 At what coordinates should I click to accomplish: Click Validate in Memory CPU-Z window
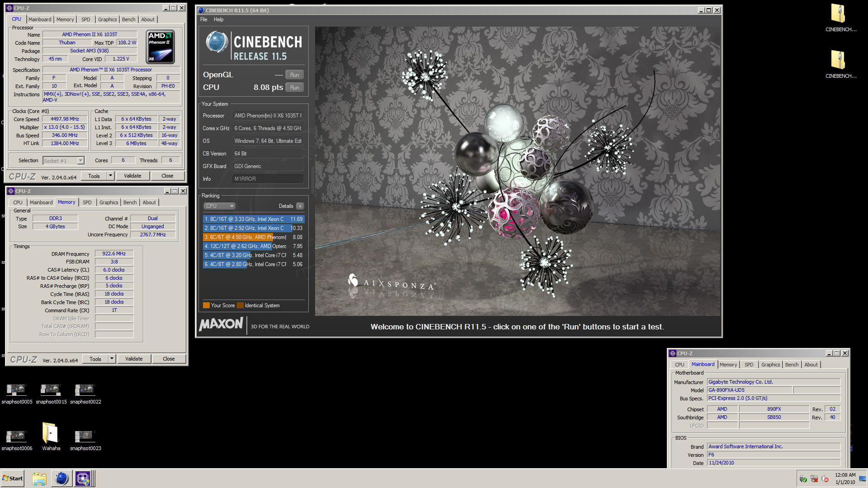[x=134, y=359]
